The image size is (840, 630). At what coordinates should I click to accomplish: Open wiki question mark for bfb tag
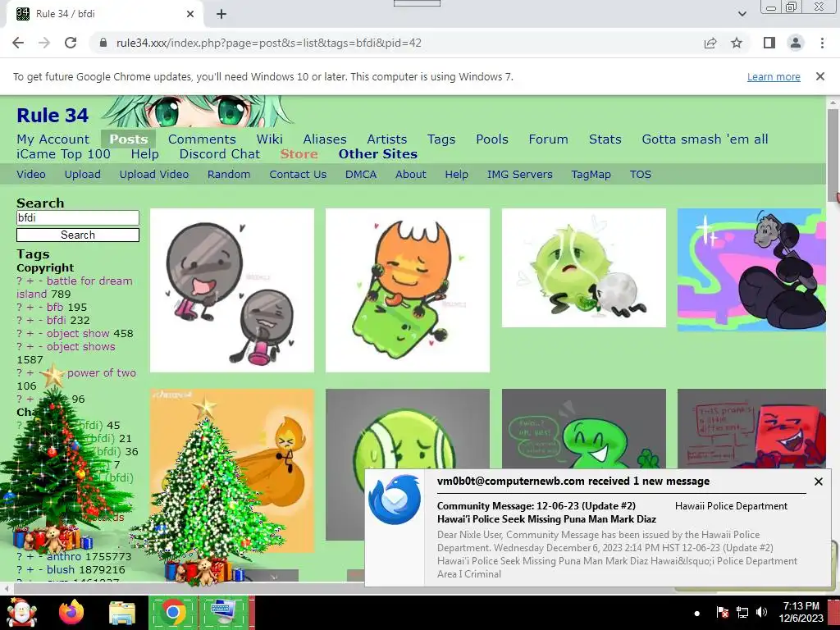coord(20,307)
